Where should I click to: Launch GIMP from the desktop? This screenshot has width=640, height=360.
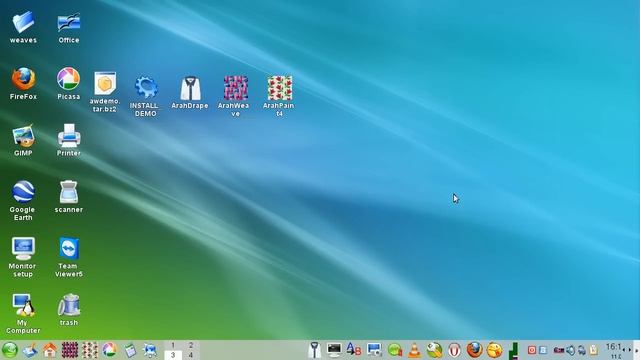[x=23, y=137]
